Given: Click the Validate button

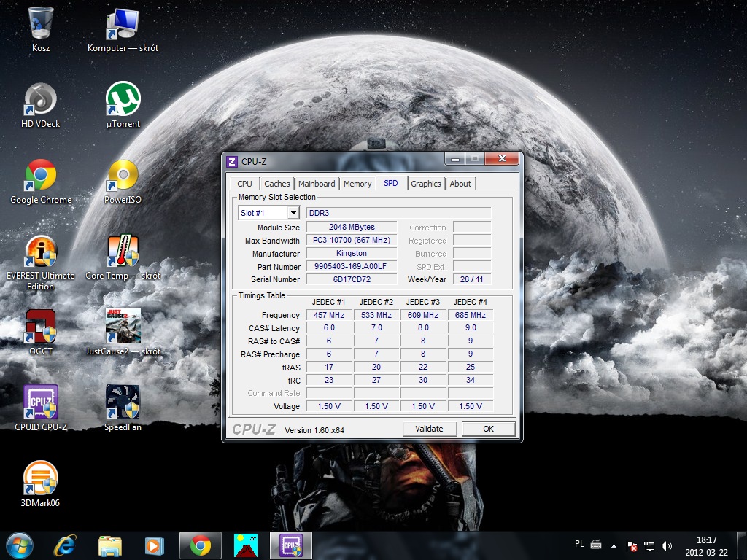Looking at the screenshot, I should tap(429, 429).
